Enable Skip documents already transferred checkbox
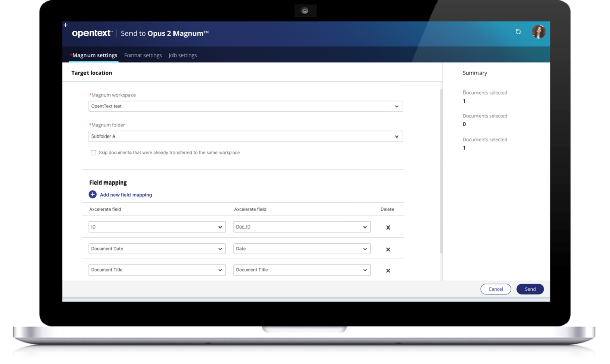 [x=93, y=153]
